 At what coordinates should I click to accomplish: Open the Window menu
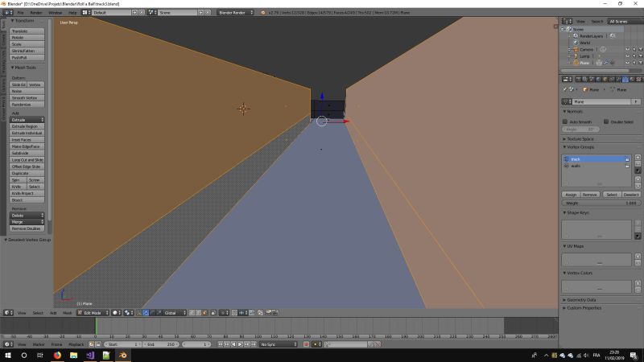coord(55,13)
